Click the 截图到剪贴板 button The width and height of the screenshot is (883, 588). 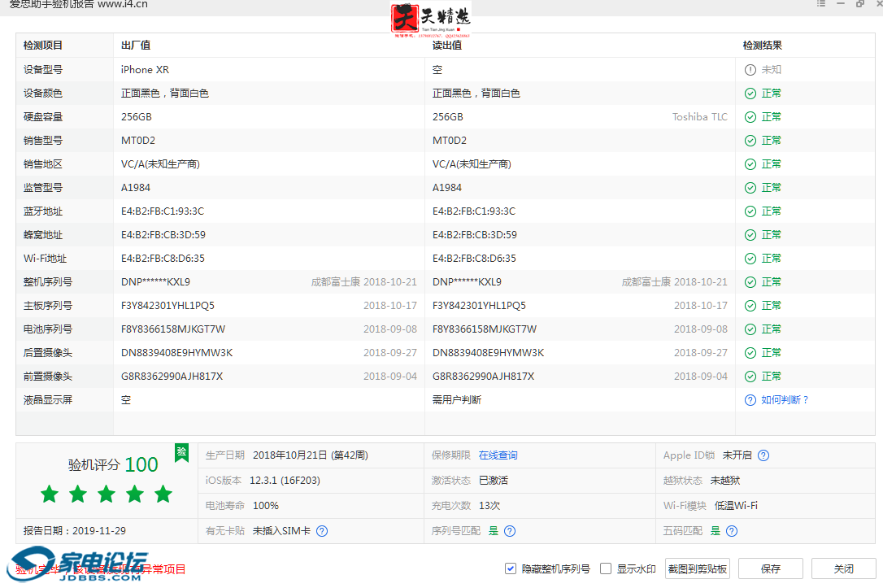click(697, 568)
